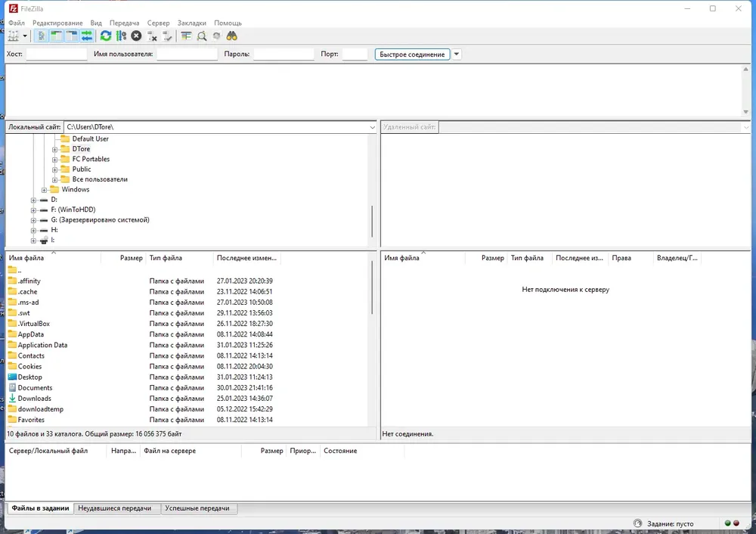Screen dimensions: 756x534
Task: Expand the G: (Зарезервировано системой) drive
Action: pyautogui.click(x=33, y=220)
